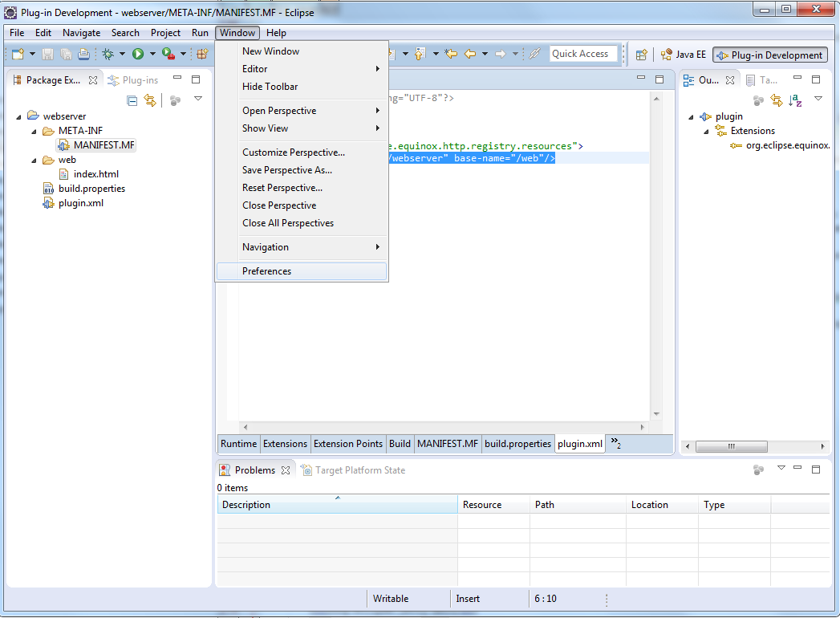
Task: Collapse the plugin node in Outline
Action: [691, 117]
